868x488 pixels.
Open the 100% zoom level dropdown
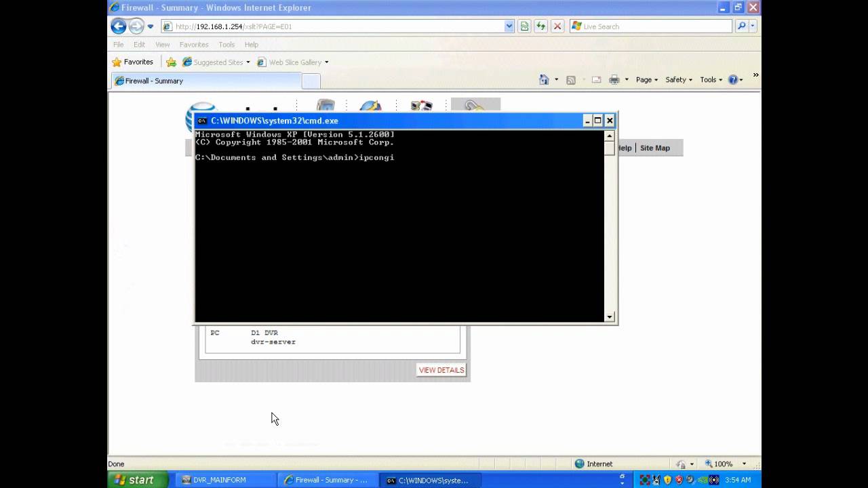pyautogui.click(x=745, y=464)
